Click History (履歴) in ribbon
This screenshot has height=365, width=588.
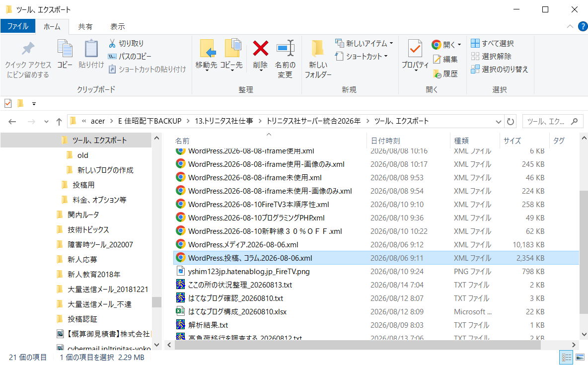click(x=445, y=74)
